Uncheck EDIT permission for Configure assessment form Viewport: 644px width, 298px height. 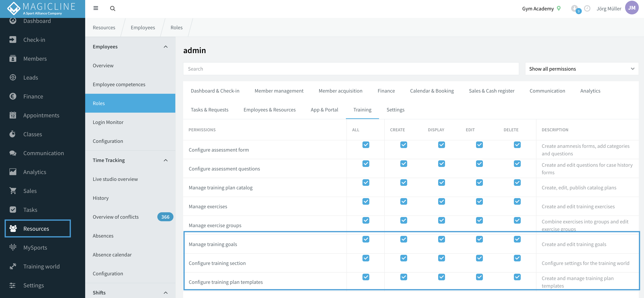(479, 145)
